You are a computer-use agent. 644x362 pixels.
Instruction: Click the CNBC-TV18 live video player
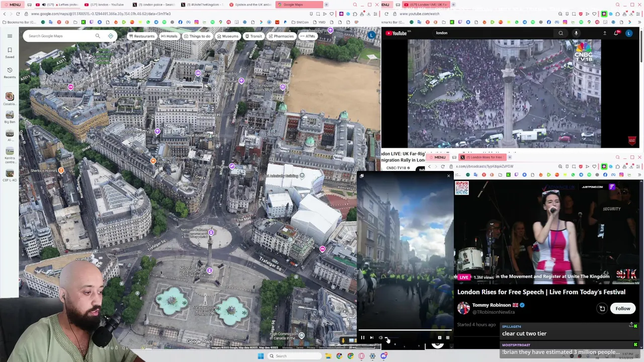(x=504, y=94)
